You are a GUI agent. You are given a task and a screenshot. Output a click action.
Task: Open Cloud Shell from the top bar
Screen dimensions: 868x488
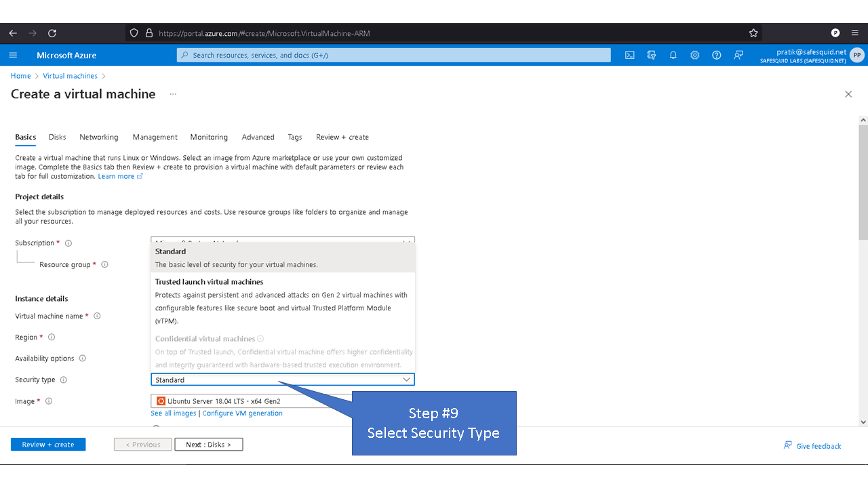click(x=630, y=56)
